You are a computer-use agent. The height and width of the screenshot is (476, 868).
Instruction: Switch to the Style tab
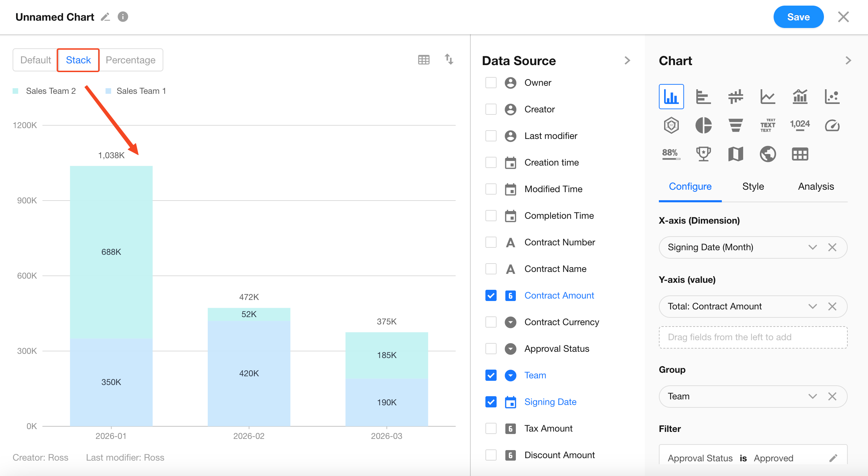click(x=753, y=187)
